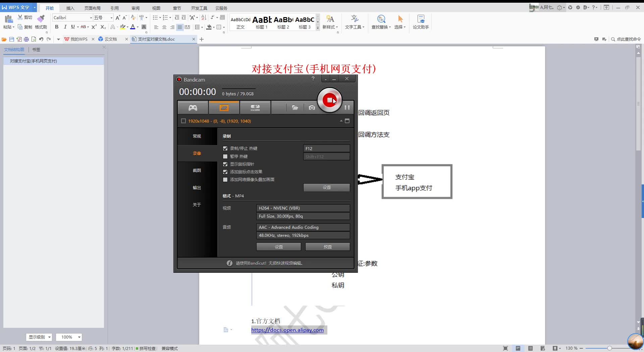
Task: Open font name Calibri dropdown
Action: pyautogui.click(x=91, y=17)
